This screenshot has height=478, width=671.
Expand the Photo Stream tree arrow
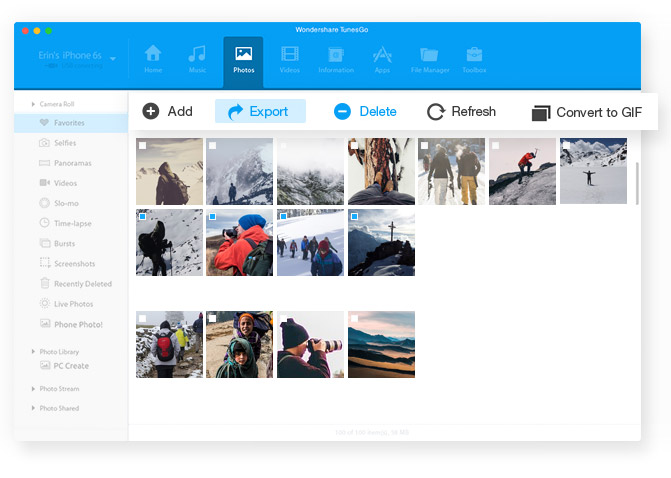coord(33,389)
